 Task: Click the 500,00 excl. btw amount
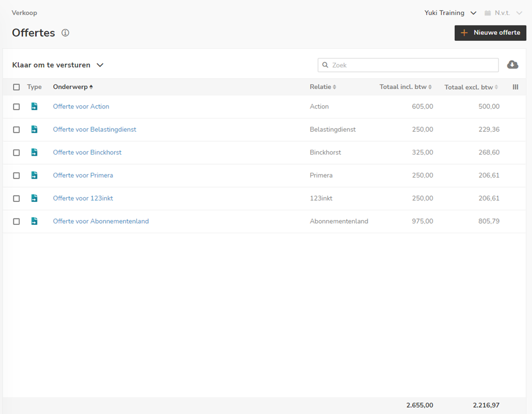point(489,106)
